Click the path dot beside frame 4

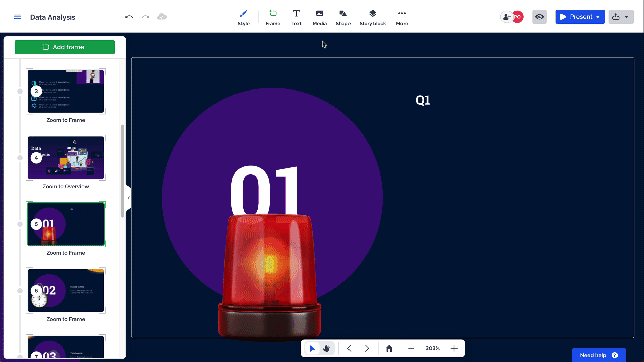pyautogui.click(x=20, y=158)
